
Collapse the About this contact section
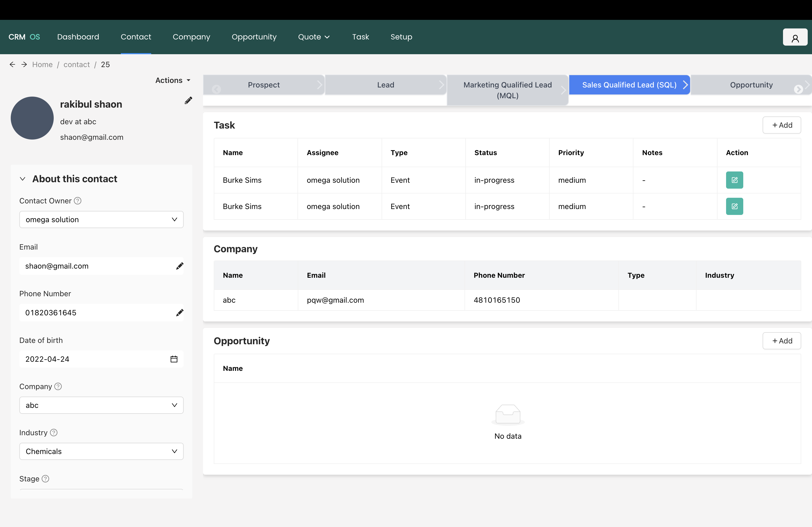click(23, 179)
